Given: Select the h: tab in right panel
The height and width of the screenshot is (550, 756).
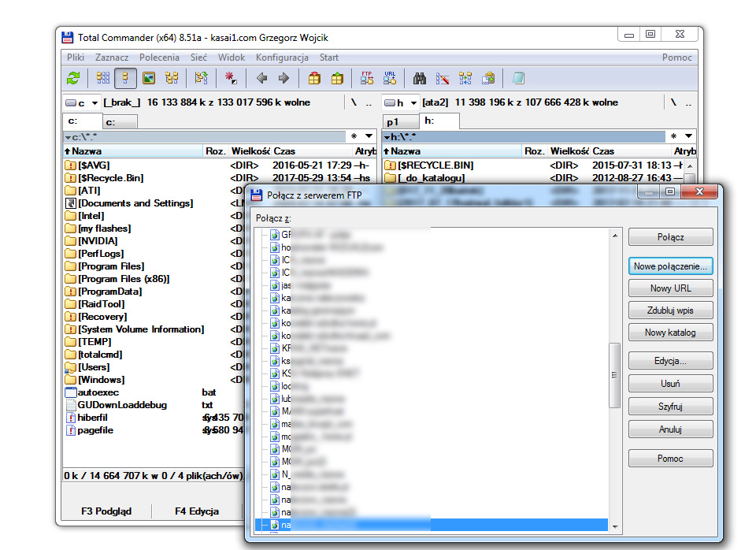Looking at the screenshot, I should [x=439, y=121].
